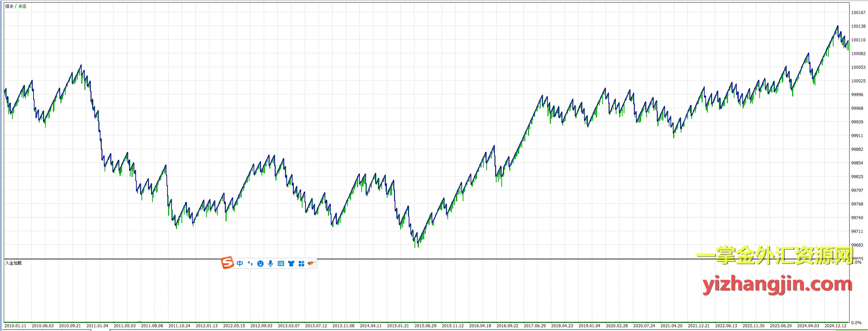The height and width of the screenshot is (331, 868).
Task: Toggle Chinese punctuation mode on IME bar
Action: 250,263
